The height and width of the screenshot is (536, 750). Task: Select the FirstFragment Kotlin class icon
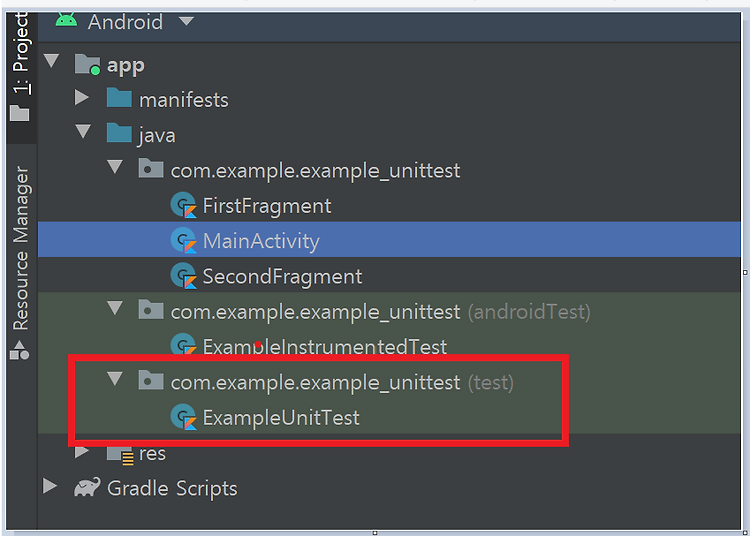184,205
